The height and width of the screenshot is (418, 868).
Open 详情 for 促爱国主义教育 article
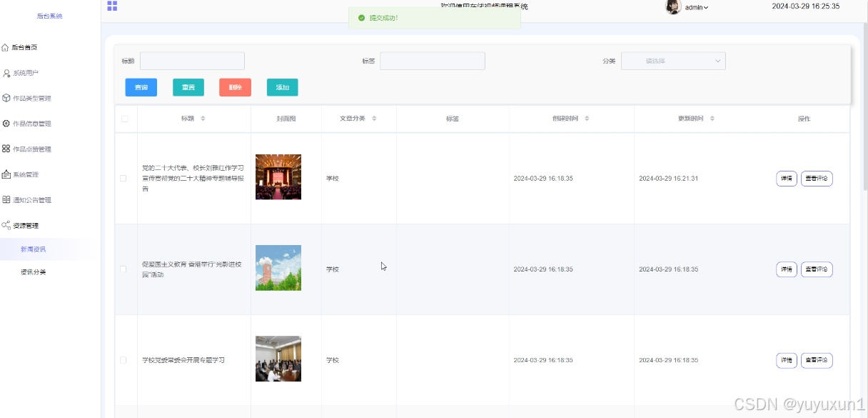pos(787,269)
